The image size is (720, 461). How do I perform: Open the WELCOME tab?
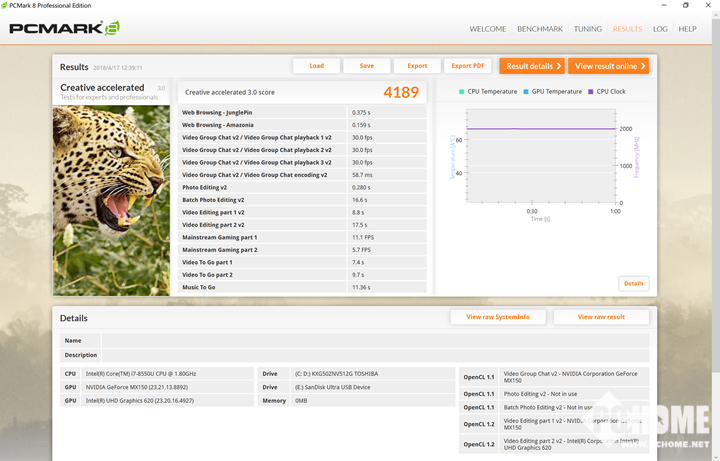[x=488, y=29]
